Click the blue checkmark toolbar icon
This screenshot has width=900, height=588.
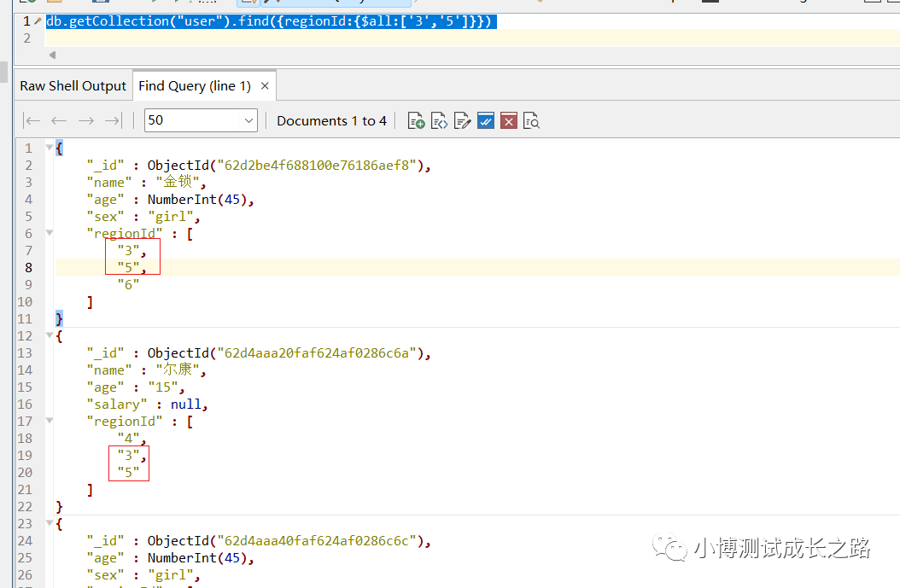coord(486,121)
